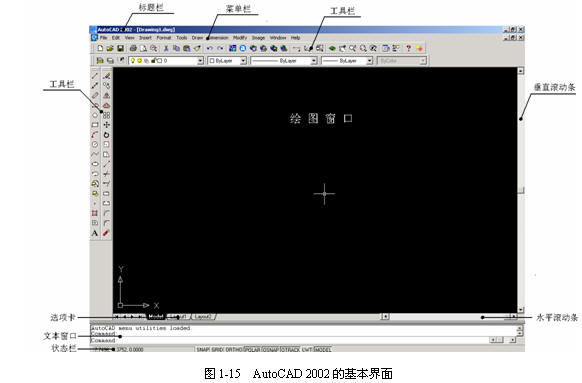Viewport: 582px width, 383px height.
Task: Toggle OSNAP in status bar
Action: pos(271,349)
